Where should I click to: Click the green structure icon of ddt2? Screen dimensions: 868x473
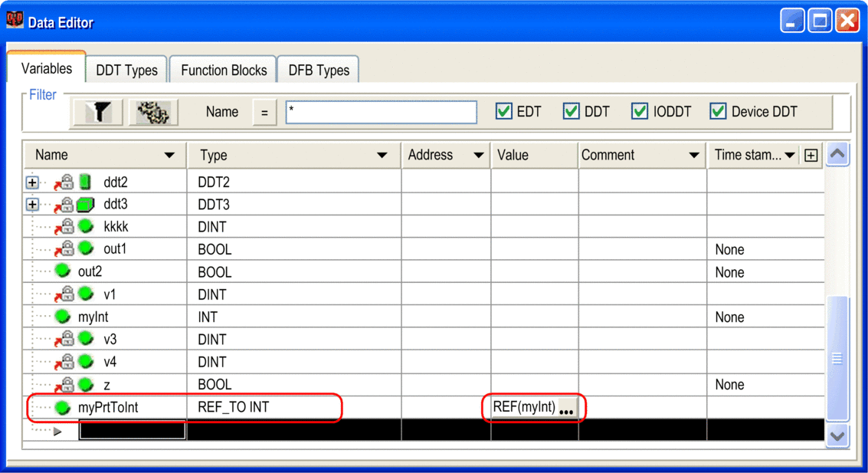(86, 182)
